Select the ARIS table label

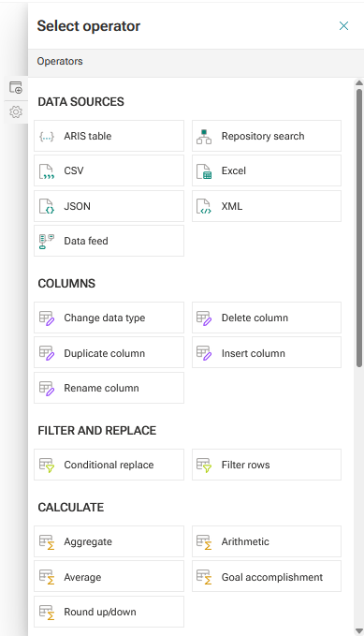88,137
